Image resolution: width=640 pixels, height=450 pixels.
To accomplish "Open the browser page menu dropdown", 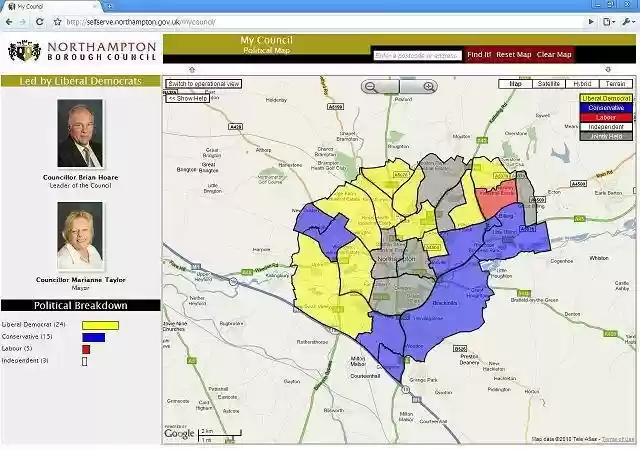I will [607, 21].
